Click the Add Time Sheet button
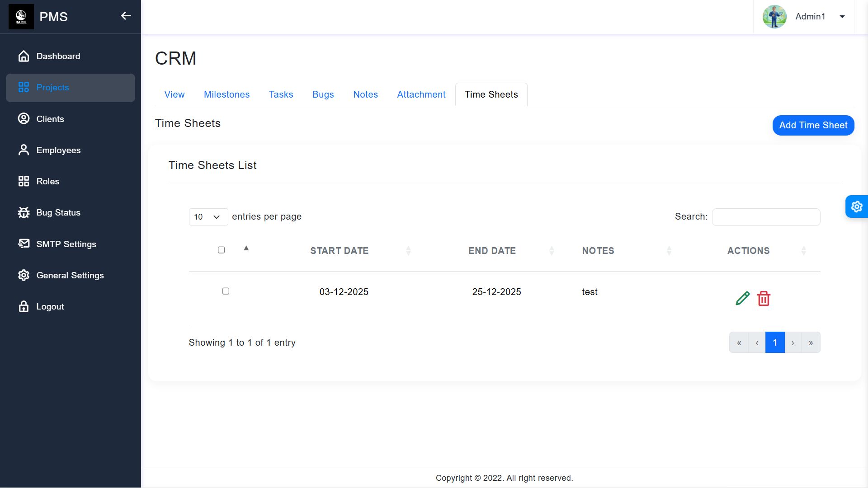Image resolution: width=868 pixels, height=488 pixels. (813, 125)
